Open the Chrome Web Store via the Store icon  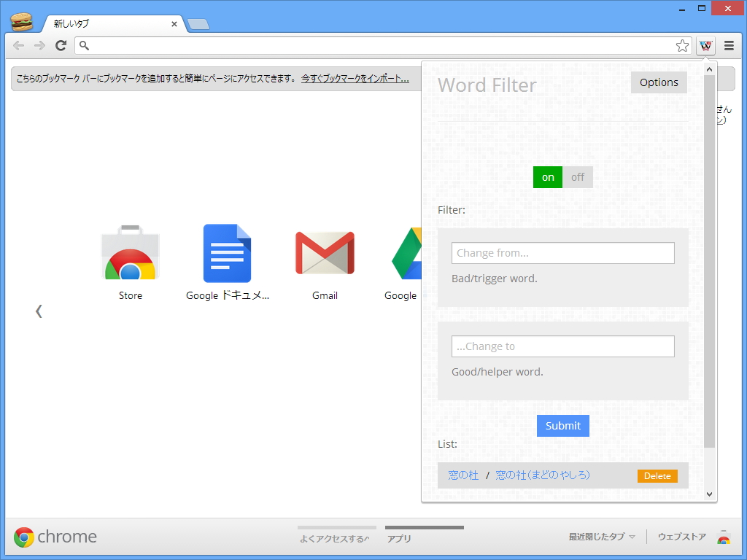130,253
